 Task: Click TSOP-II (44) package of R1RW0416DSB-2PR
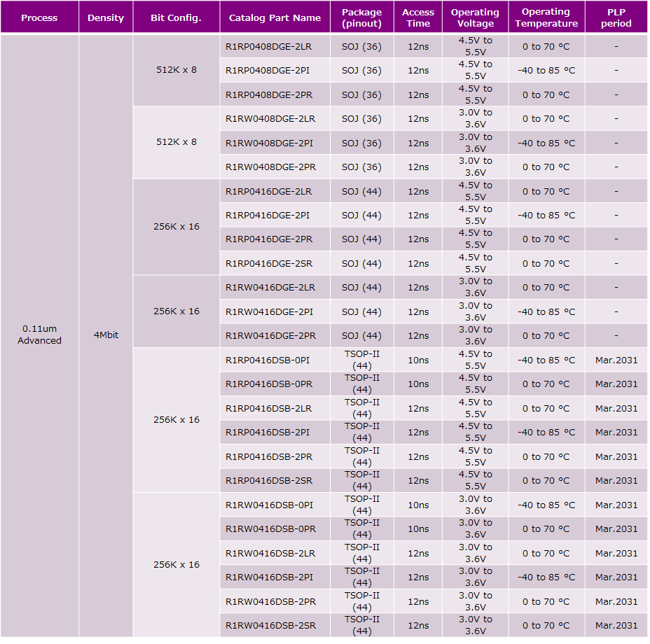[362, 602]
